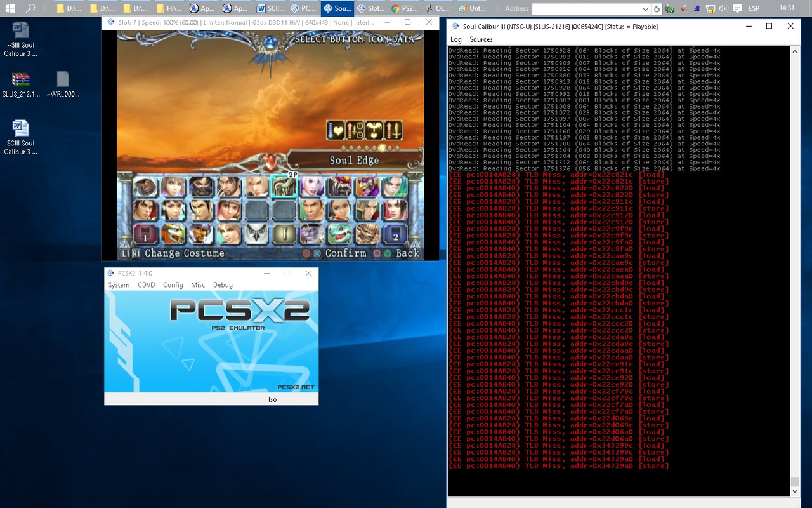Click the 'Reading Sector 1751376' log line
This screenshot has height=508, width=812.
pyautogui.click(x=584, y=168)
